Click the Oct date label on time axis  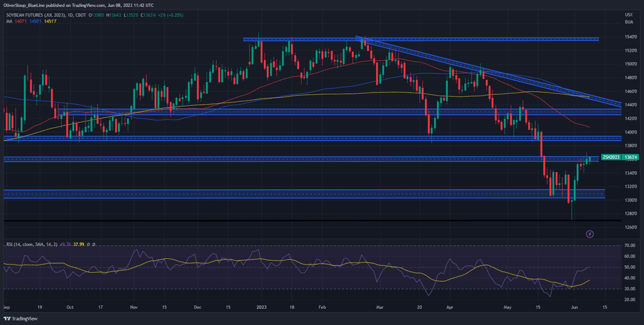(x=70, y=307)
